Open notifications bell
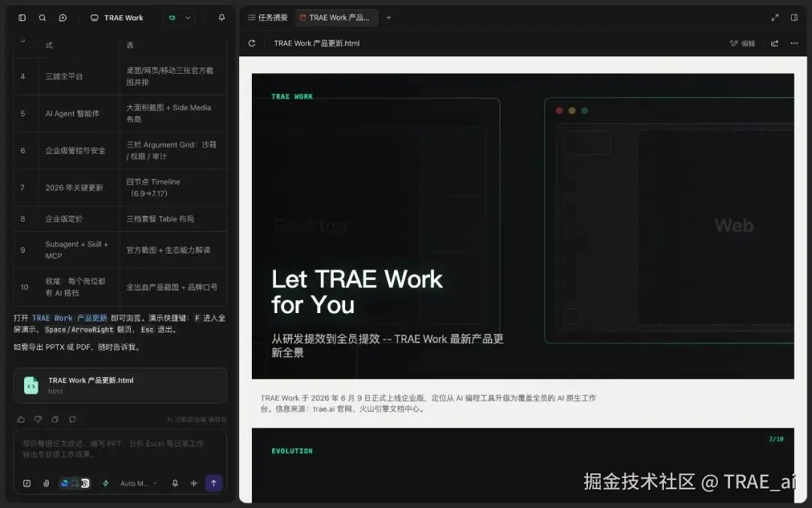 click(x=222, y=17)
